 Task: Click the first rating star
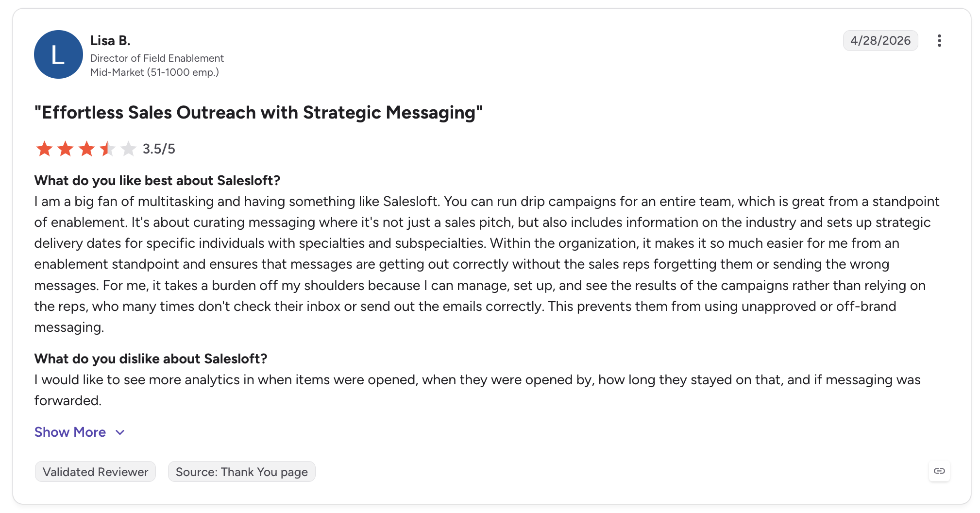coord(44,149)
